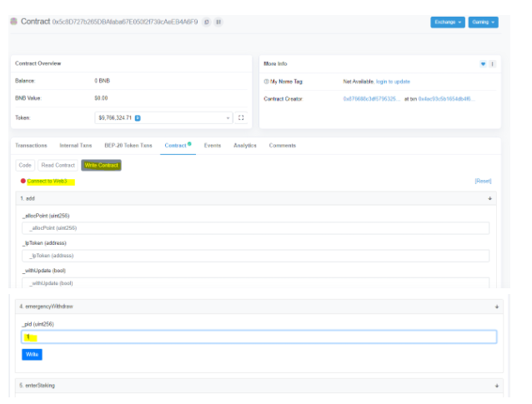Focus the _lpToken (address) input field

click(x=255, y=256)
